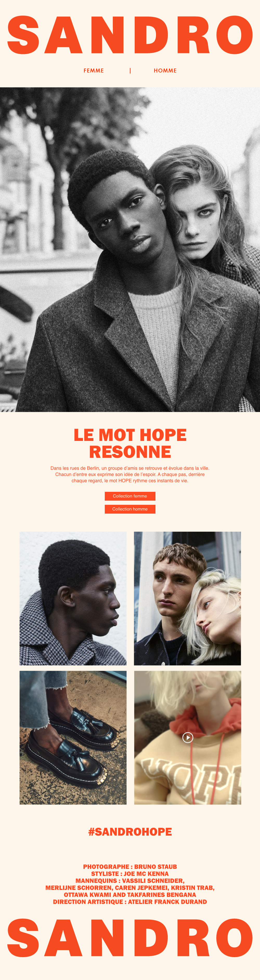Click the #SANDROHOPE hashtag
This screenshot has width=260, height=980.
click(x=130, y=831)
